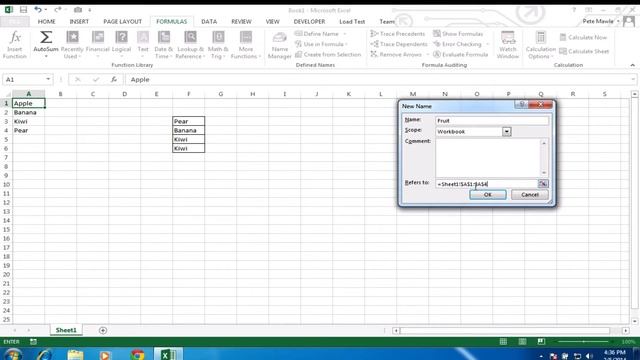The image size is (640, 360).
Task: Select column A header
Action: [29, 94]
